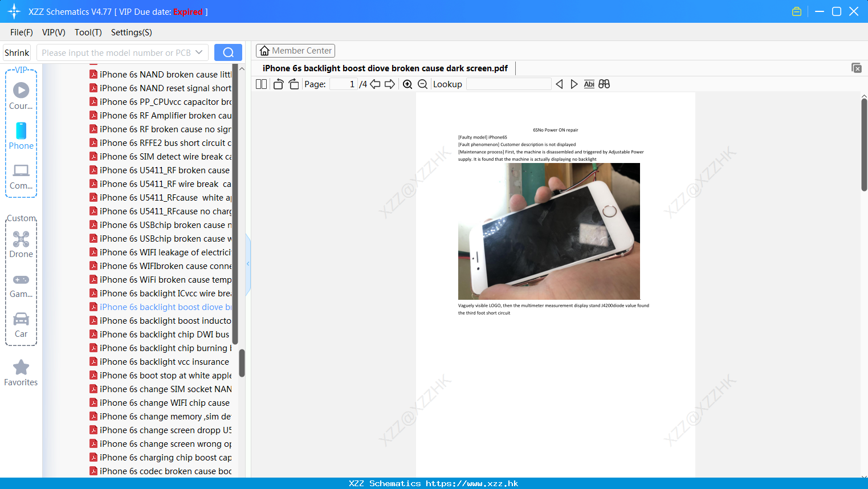Go to the previous PDF page
This screenshot has height=489, width=868.
pyautogui.click(x=375, y=84)
